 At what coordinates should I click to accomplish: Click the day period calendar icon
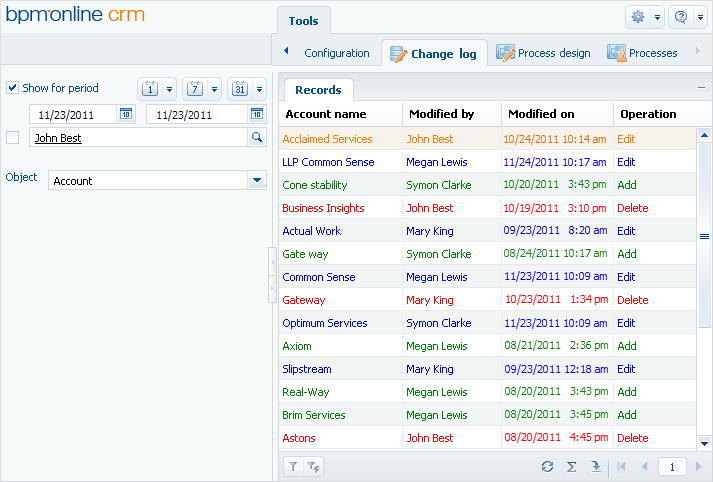coord(148,88)
